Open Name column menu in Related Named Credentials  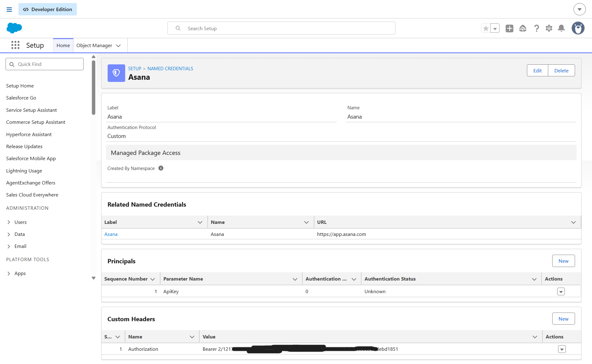(x=306, y=222)
